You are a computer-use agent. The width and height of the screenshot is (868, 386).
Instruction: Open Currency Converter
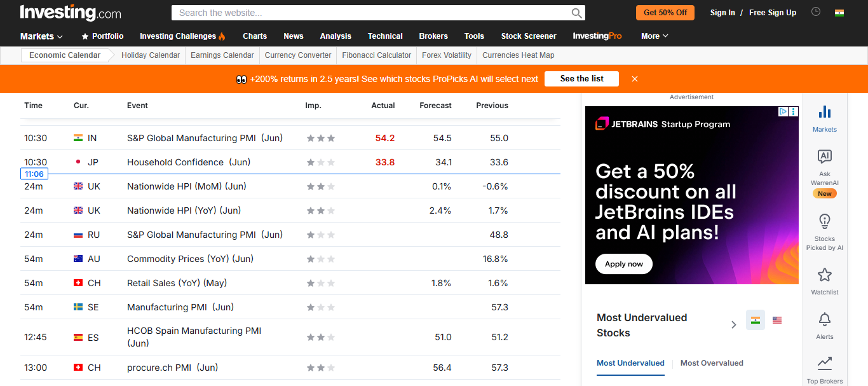[298, 55]
